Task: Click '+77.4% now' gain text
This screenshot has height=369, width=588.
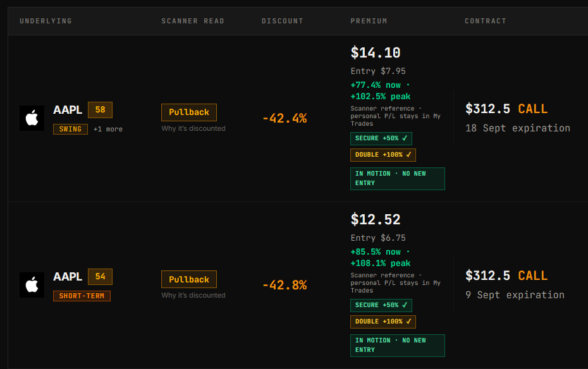Action: tap(376, 85)
